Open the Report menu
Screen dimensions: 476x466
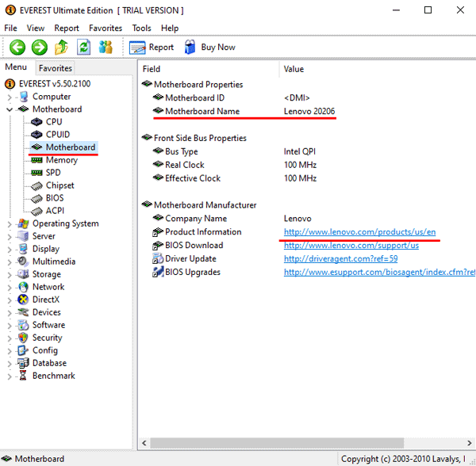tap(67, 29)
